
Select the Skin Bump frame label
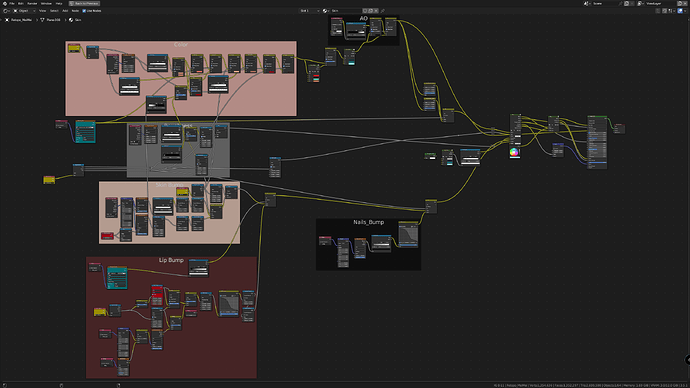(169, 185)
